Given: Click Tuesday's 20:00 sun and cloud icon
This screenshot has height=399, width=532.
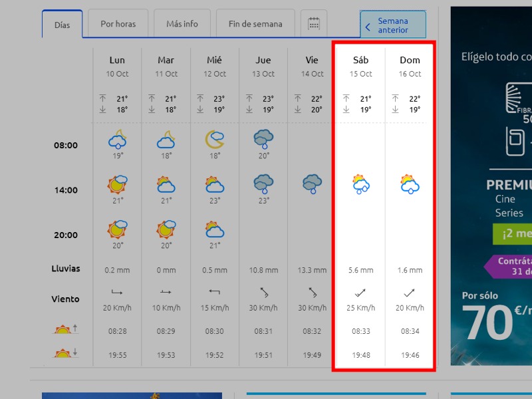Looking at the screenshot, I should pos(166,229).
